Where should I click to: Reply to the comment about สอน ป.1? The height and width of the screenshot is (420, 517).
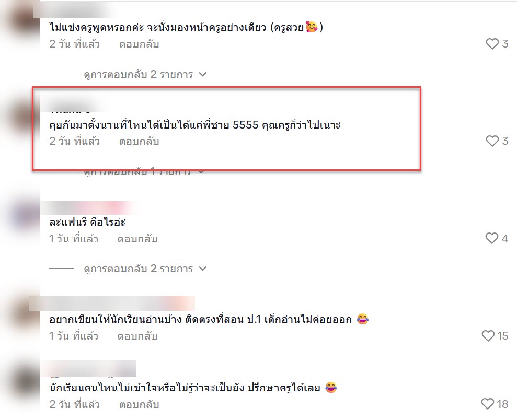tap(137, 336)
